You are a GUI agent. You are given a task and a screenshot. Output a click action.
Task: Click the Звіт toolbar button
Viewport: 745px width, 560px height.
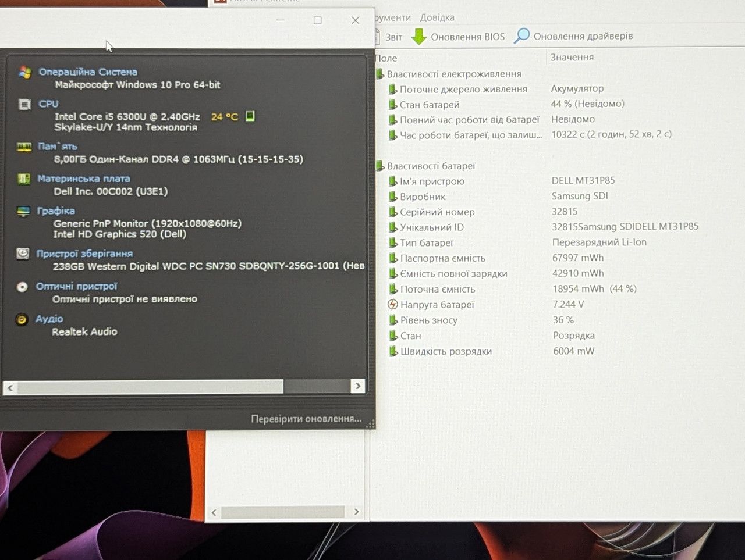[388, 37]
